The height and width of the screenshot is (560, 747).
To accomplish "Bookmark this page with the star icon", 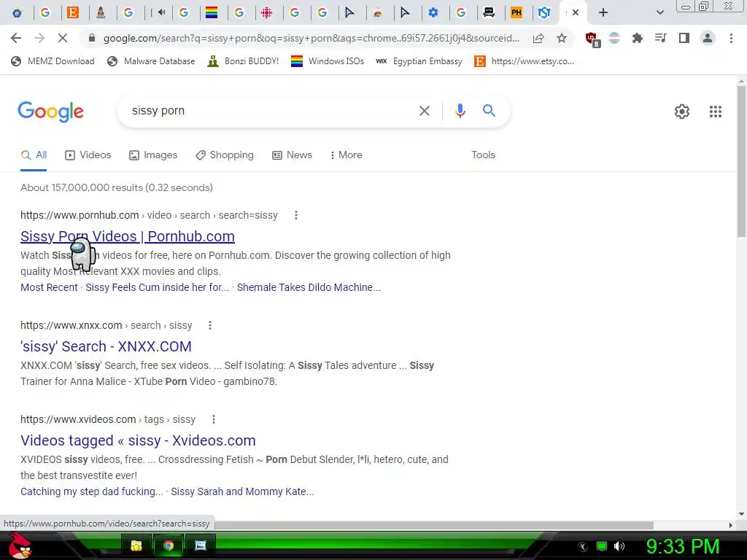I will 562,38.
